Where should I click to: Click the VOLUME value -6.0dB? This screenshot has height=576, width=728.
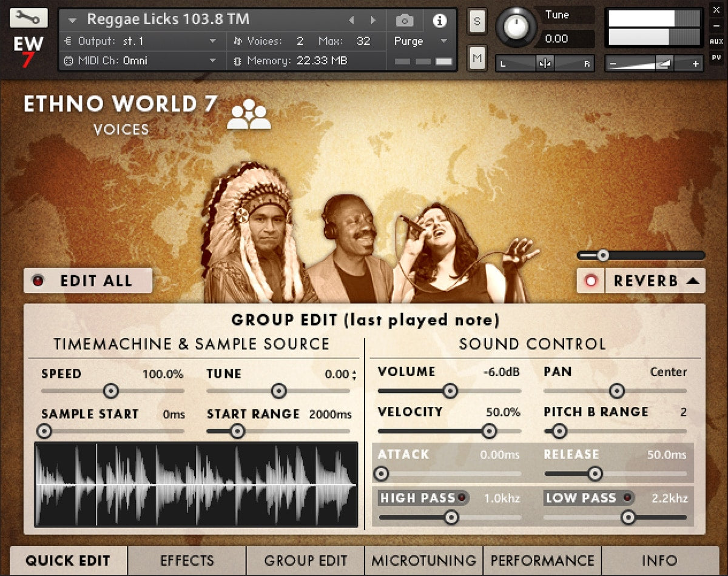pyautogui.click(x=502, y=372)
